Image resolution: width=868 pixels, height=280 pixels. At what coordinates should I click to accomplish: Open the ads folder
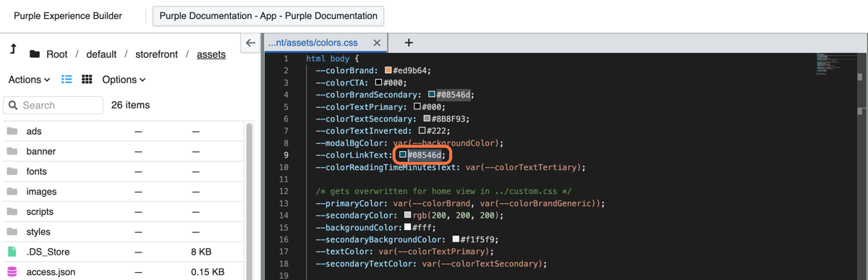[34, 132]
